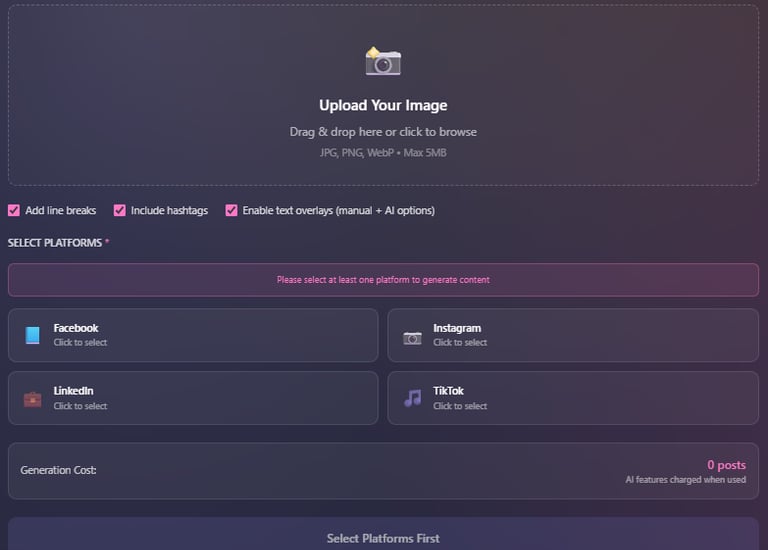768x550 pixels.
Task: Select the TikTok platform card
Action: point(573,398)
